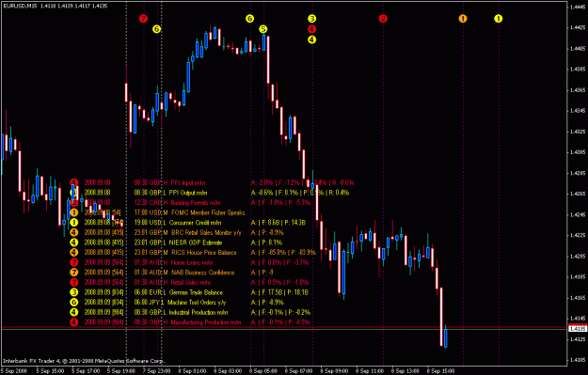The width and height of the screenshot is (588, 375).
Task: Select the AUD 'Retail Sales m/m' event text
Action: pos(191,282)
